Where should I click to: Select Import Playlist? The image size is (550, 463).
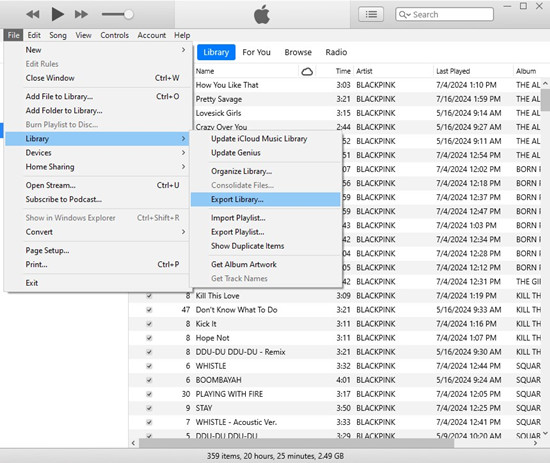[266, 217]
